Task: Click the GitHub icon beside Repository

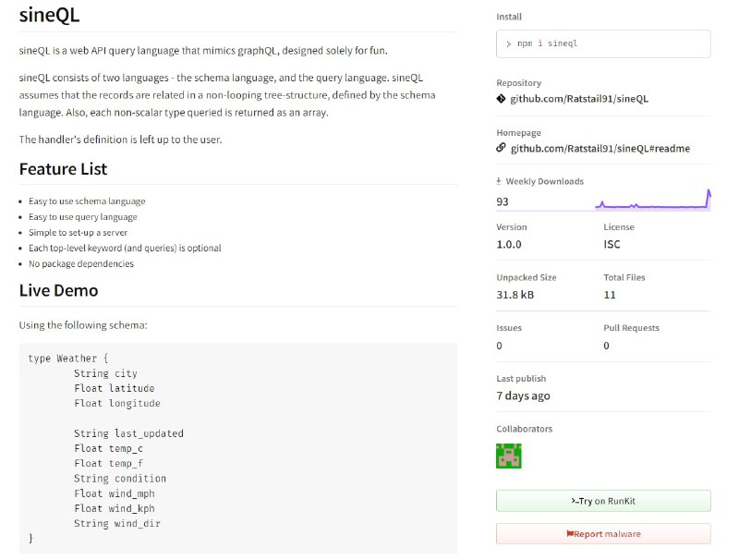Action: click(x=500, y=98)
